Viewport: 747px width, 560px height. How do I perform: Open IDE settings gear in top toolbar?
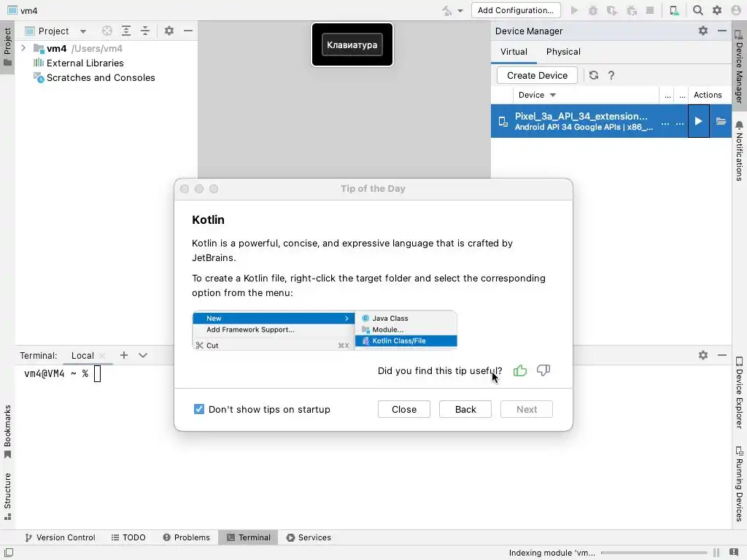point(717,10)
